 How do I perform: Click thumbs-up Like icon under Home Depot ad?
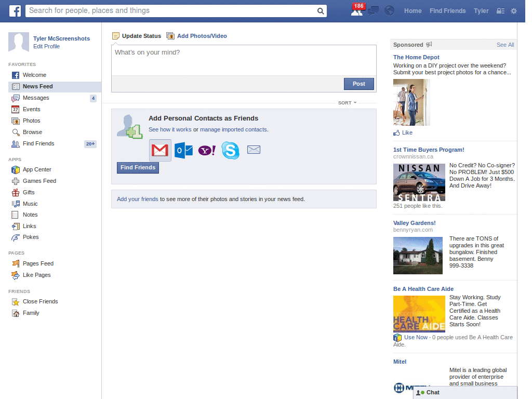pos(396,132)
